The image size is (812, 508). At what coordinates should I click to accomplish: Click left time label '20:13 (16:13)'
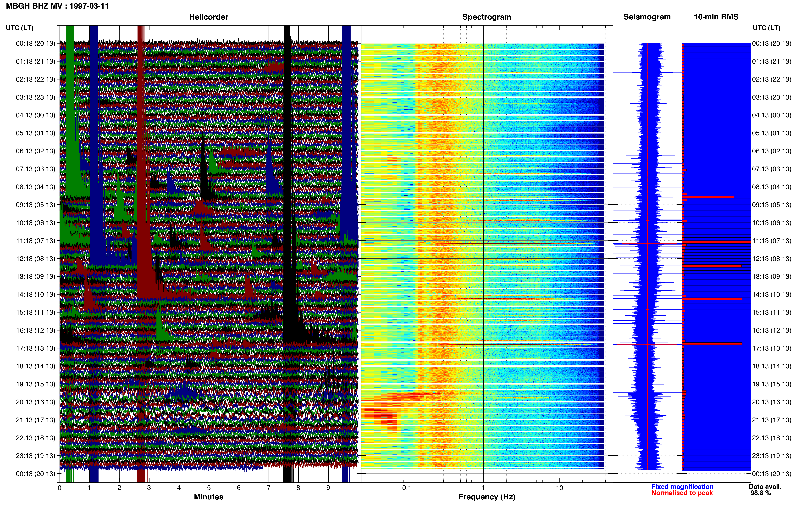(36, 402)
